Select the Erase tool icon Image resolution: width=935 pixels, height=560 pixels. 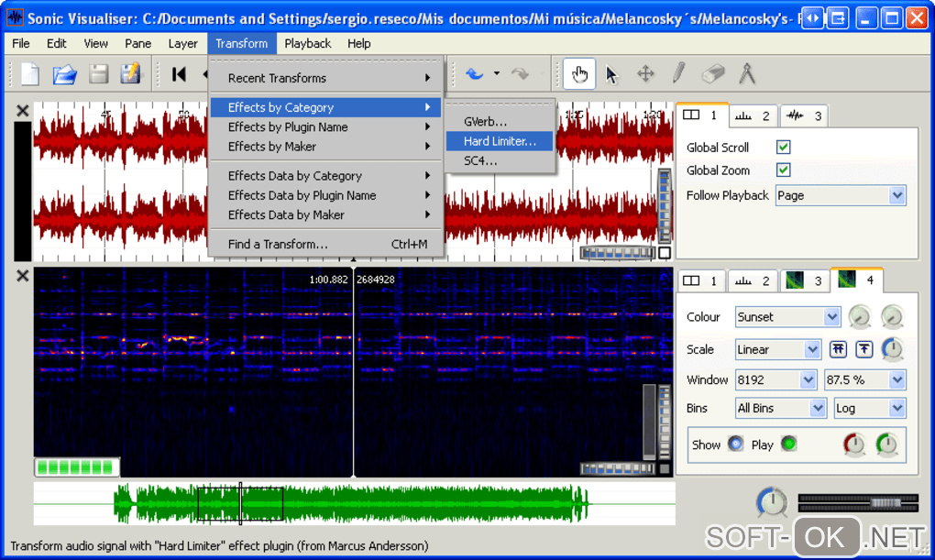712,74
